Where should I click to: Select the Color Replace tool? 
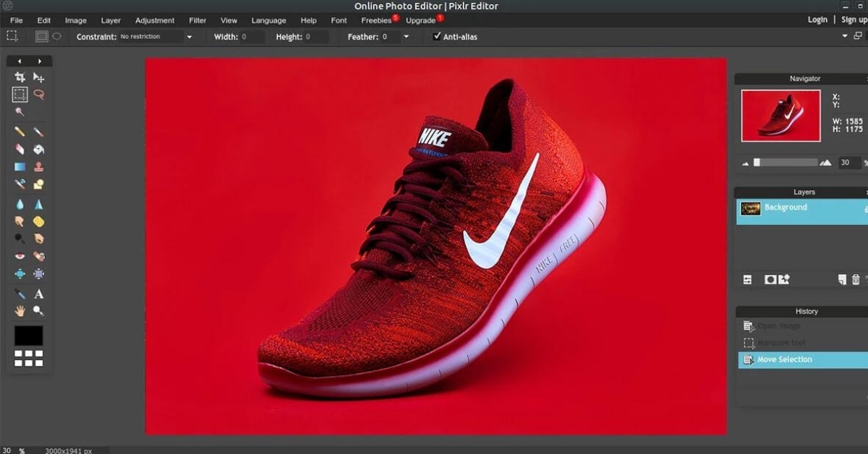20,184
